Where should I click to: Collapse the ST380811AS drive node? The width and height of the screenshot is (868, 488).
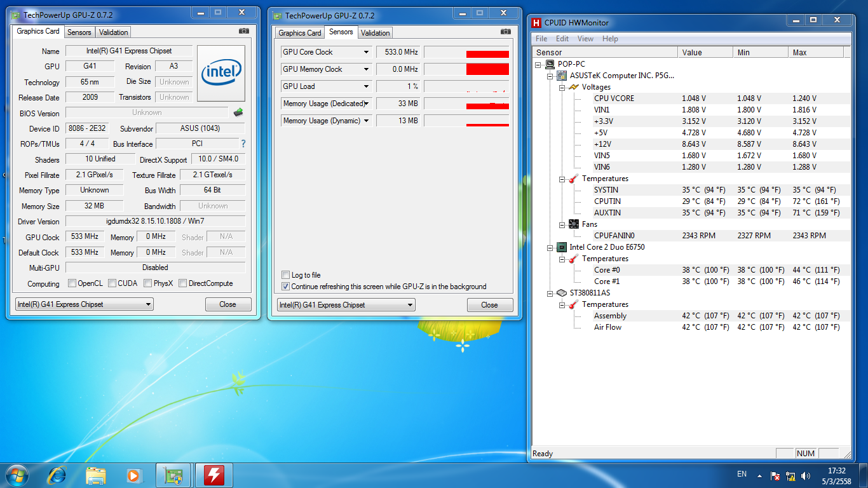(550, 293)
